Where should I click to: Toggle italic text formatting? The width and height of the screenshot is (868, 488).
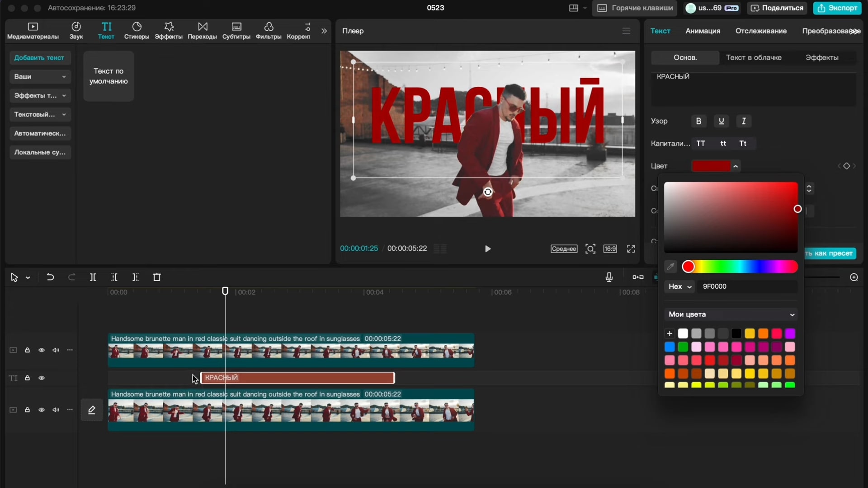click(x=744, y=121)
